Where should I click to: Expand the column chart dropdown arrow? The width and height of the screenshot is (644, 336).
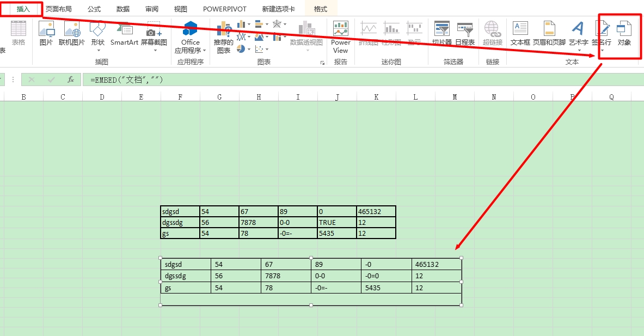click(x=249, y=25)
